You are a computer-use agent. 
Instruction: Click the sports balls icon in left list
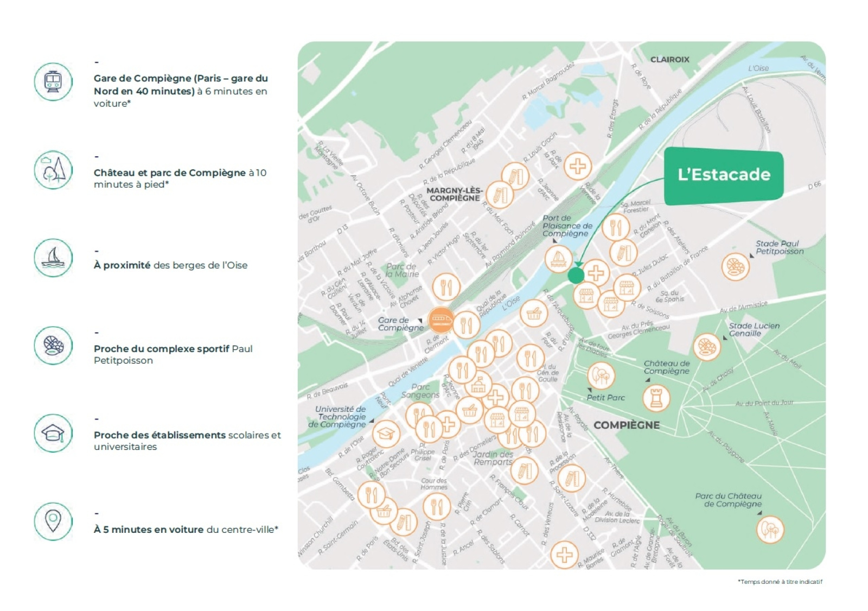[53, 346]
